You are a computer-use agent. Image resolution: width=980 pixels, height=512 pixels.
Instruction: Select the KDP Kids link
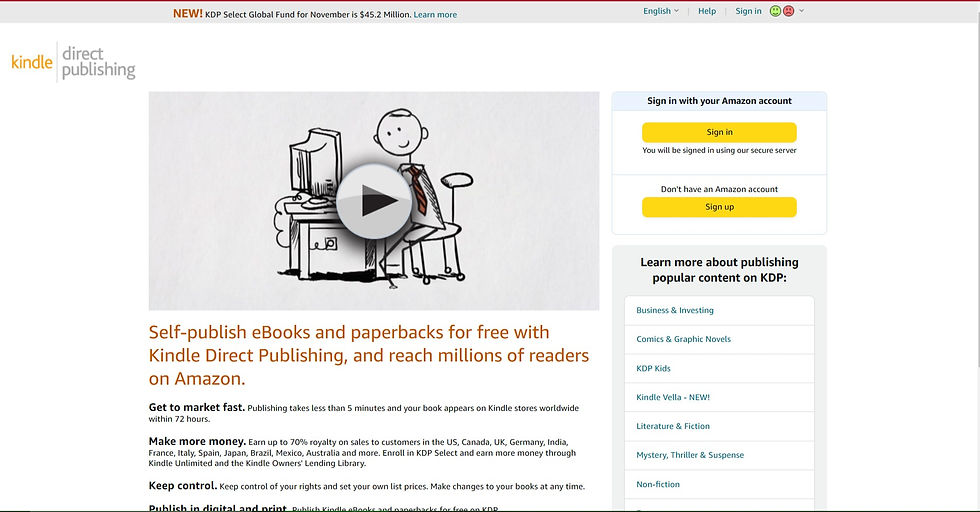pos(653,368)
